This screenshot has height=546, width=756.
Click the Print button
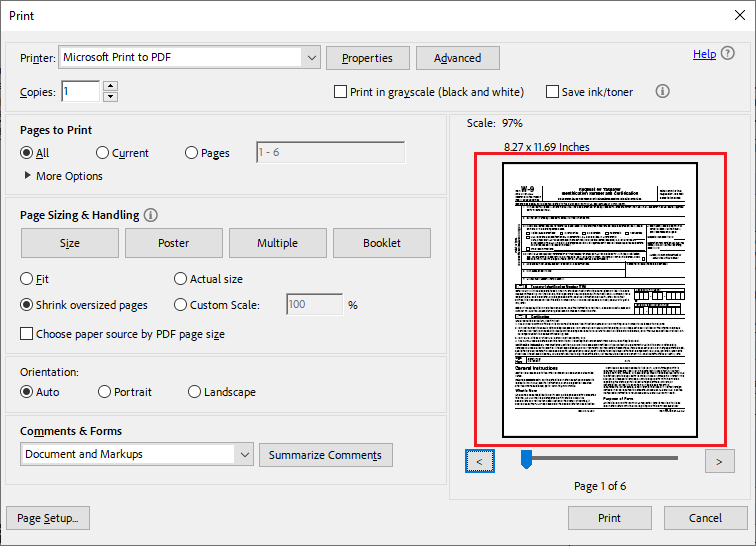coord(609,518)
